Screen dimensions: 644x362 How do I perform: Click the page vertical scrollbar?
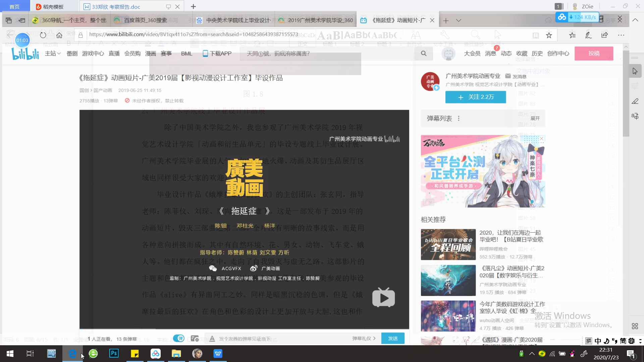coord(626,93)
